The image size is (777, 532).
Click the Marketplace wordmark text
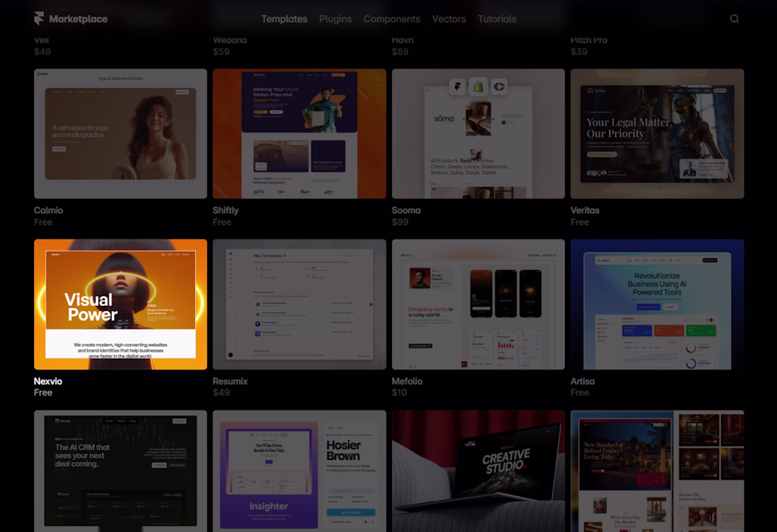(78, 19)
